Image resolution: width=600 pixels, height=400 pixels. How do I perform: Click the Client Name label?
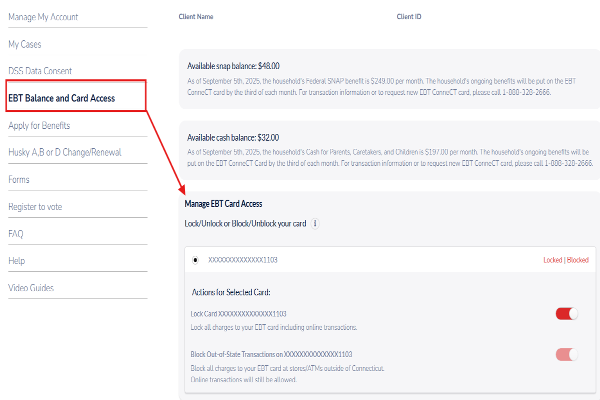click(196, 16)
